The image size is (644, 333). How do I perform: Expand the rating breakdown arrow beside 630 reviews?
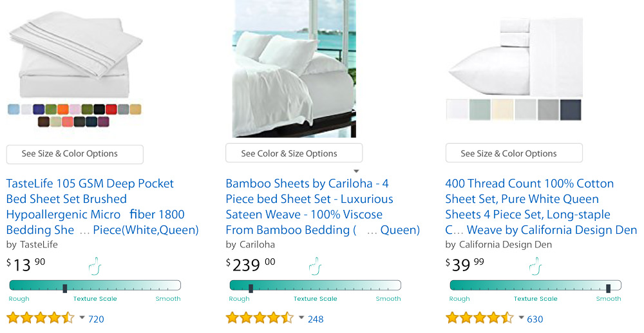point(521,318)
